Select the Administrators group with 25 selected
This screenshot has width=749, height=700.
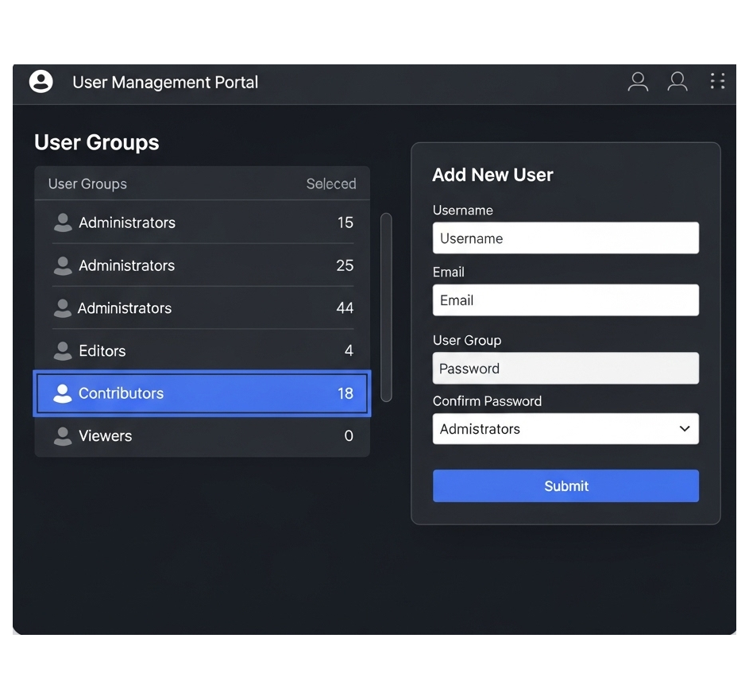203,265
